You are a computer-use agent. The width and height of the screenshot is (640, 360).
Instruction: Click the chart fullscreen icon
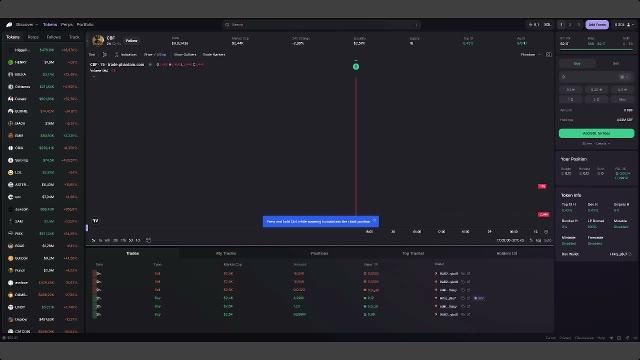click(549, 55)
